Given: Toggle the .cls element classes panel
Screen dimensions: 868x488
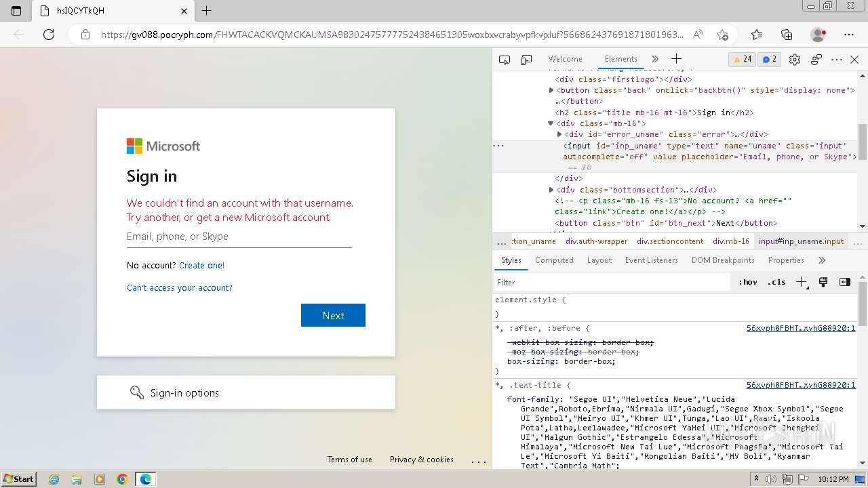Looking at the screenshot, I should [x=776, y=283].
